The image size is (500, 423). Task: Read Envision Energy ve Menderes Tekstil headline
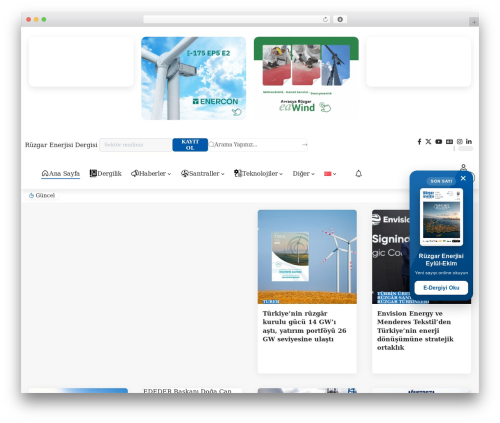click(415, 330)
